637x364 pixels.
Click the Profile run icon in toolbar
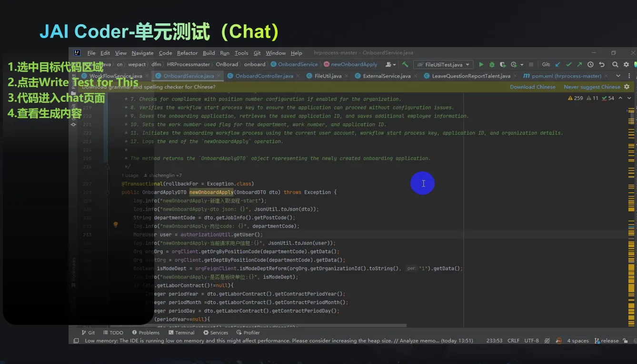pyautogui.click(x=514, y=64)
